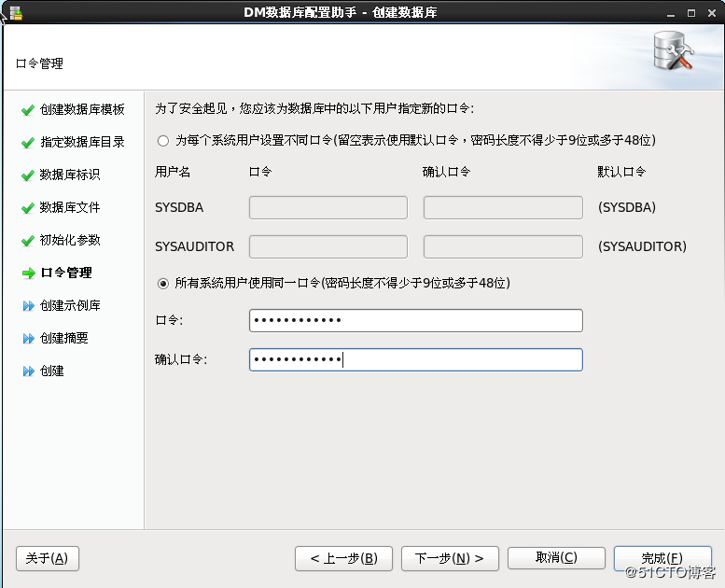Click the 指定数据库目录 step
The width and height of the screenshot is (725, 588).
point(82,142)
